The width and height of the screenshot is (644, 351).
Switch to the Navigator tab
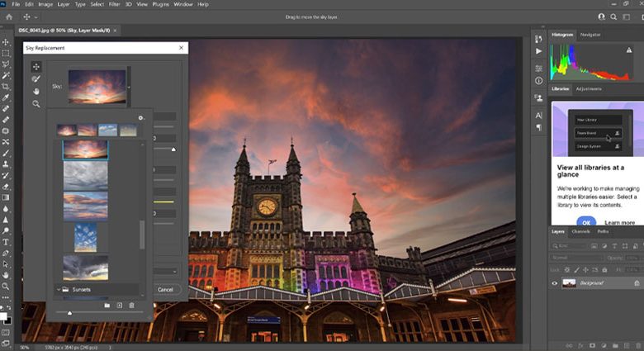(590, 35)
